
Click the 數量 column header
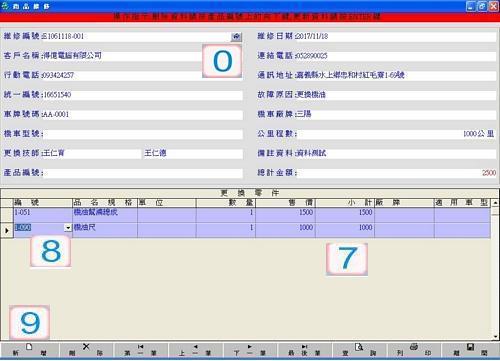coord(226,202)
